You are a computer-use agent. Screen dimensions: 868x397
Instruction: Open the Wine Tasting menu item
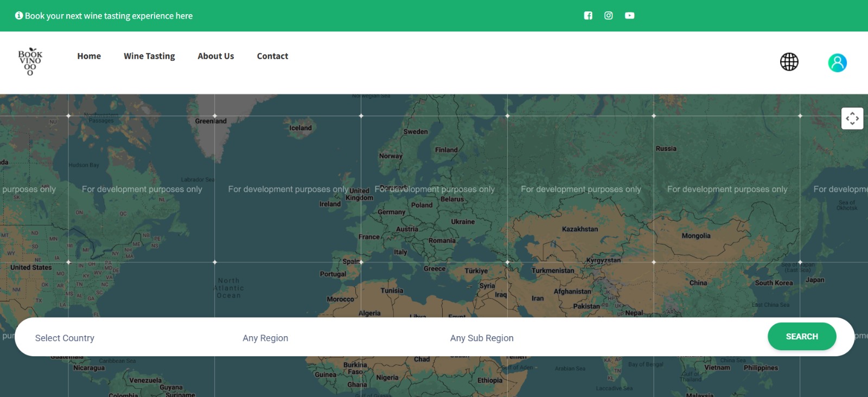pos(149,56)
